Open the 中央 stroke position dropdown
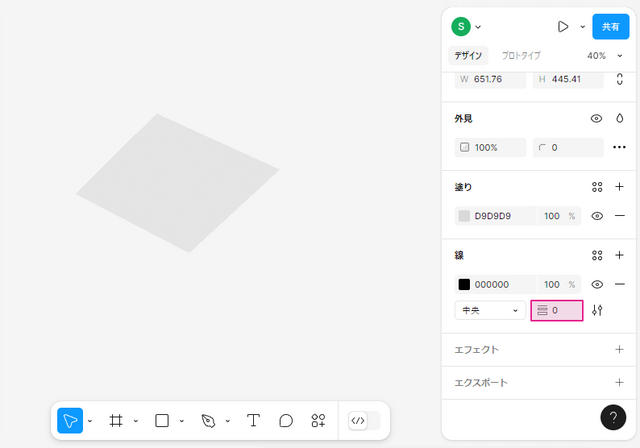 [490, 310]
